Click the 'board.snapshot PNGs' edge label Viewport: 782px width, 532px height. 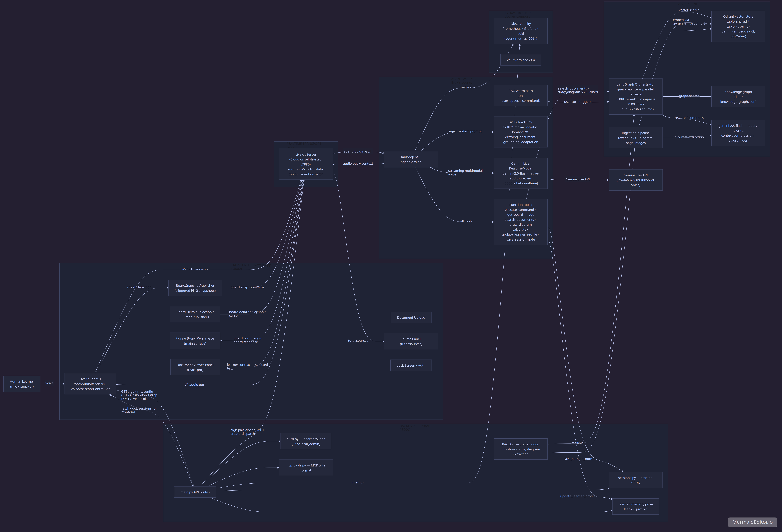click(x=247, y=287)
